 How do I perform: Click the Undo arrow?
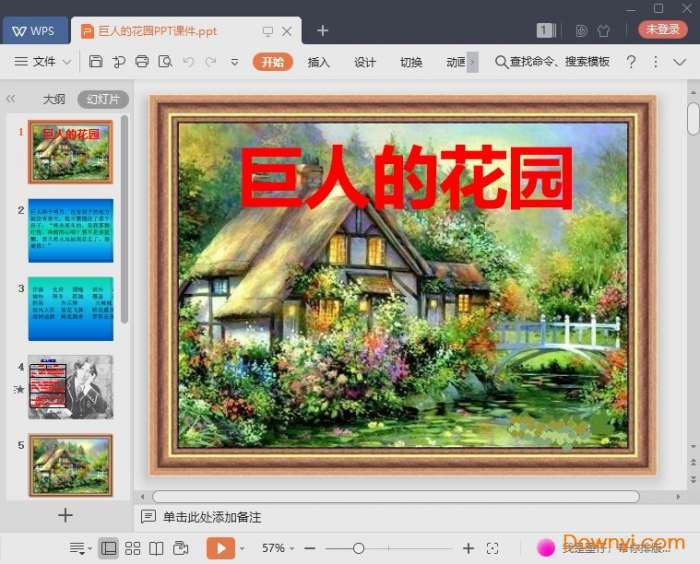188,62
